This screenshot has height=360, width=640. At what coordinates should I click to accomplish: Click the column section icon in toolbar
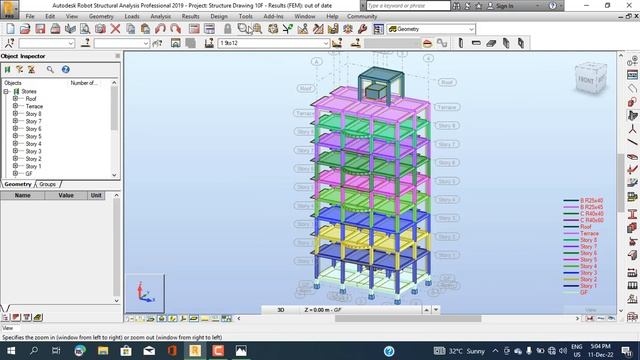pyautogui.click(x=461, y=43)
